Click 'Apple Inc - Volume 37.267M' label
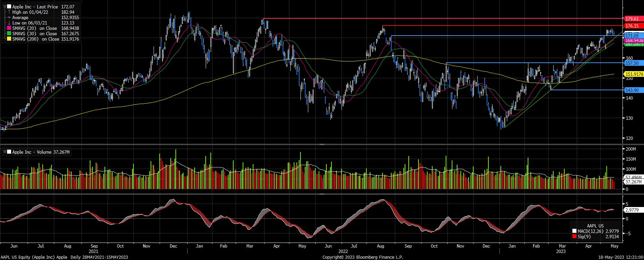This screenshot has height=260, width=644. pos(41,152)
